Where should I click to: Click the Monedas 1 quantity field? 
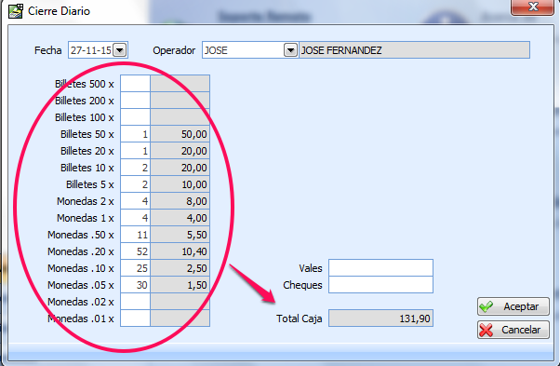[135, 218]
